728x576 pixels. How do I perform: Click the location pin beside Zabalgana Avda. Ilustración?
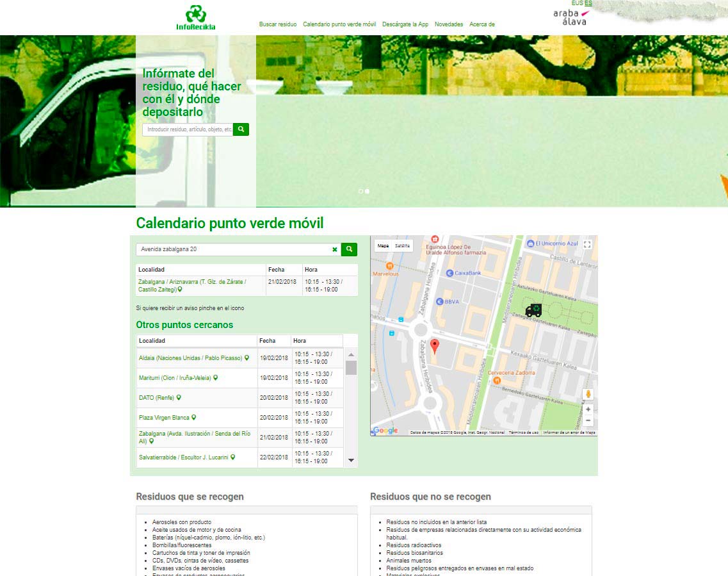click(151, 441)
